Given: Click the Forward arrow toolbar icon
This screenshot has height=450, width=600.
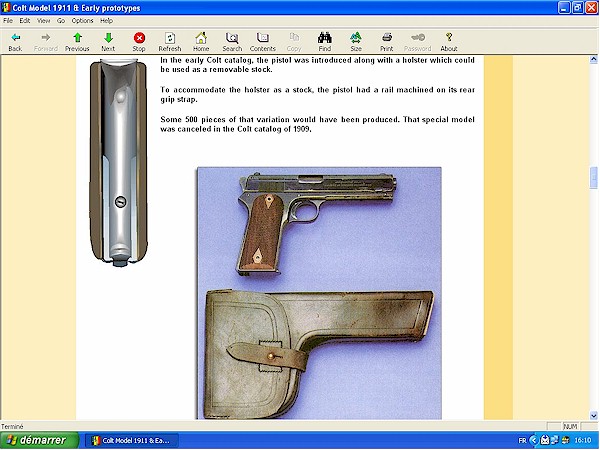Looking at the screenshot, I should (46, 42).
